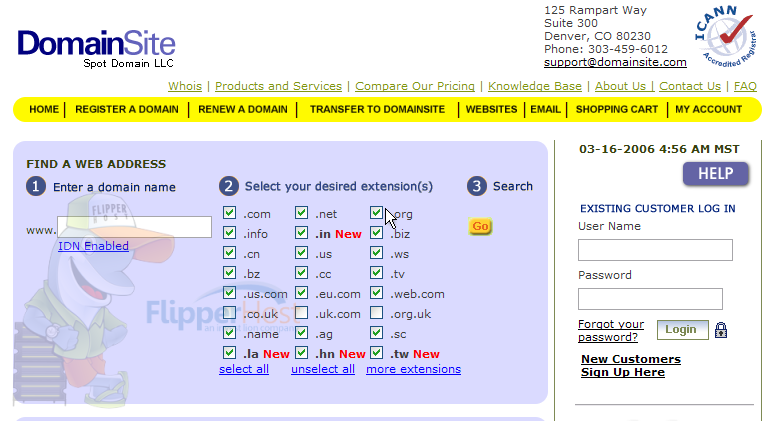
Task: Toggle the .net extension checkbox
Action: pyautogui.click(x=301, y=213)
